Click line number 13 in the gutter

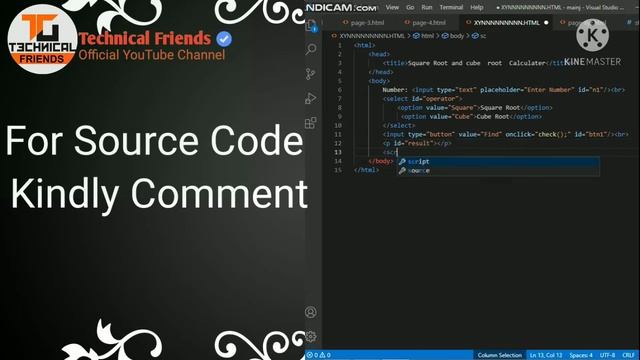point(338,152)
